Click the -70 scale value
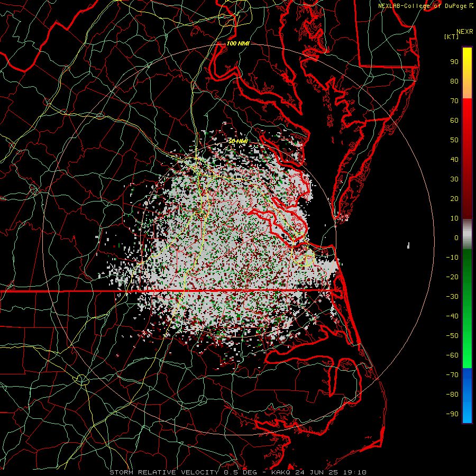The width and height of the screenshot is (476, 476). click(x=452, y=375)
